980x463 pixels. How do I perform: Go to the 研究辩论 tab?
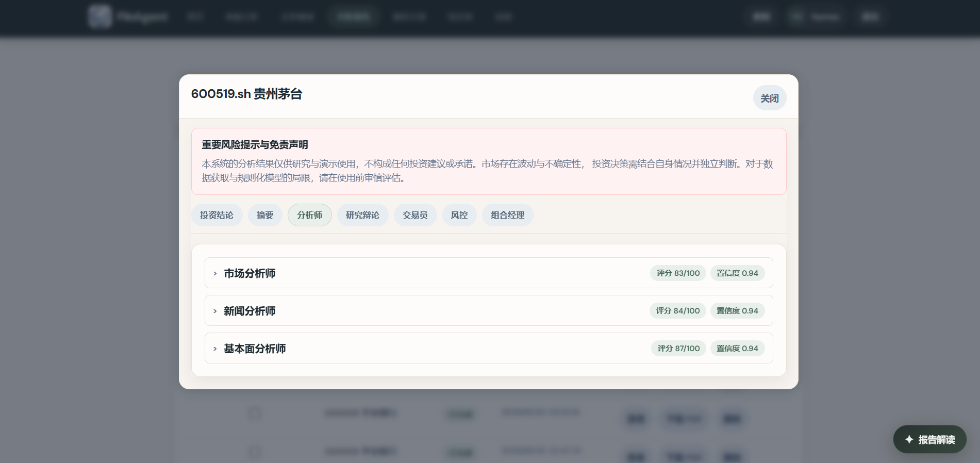click(x=362, y=215)
